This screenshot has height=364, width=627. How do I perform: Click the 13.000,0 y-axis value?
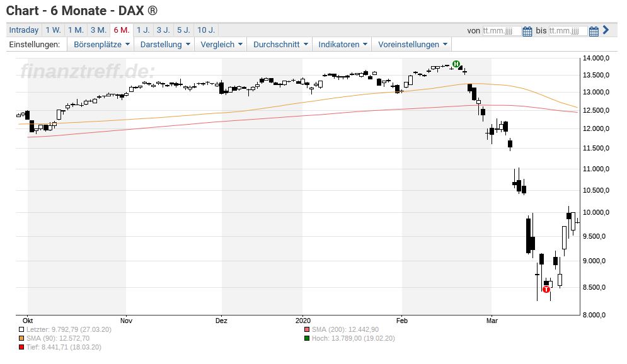(x=596, y=93)
